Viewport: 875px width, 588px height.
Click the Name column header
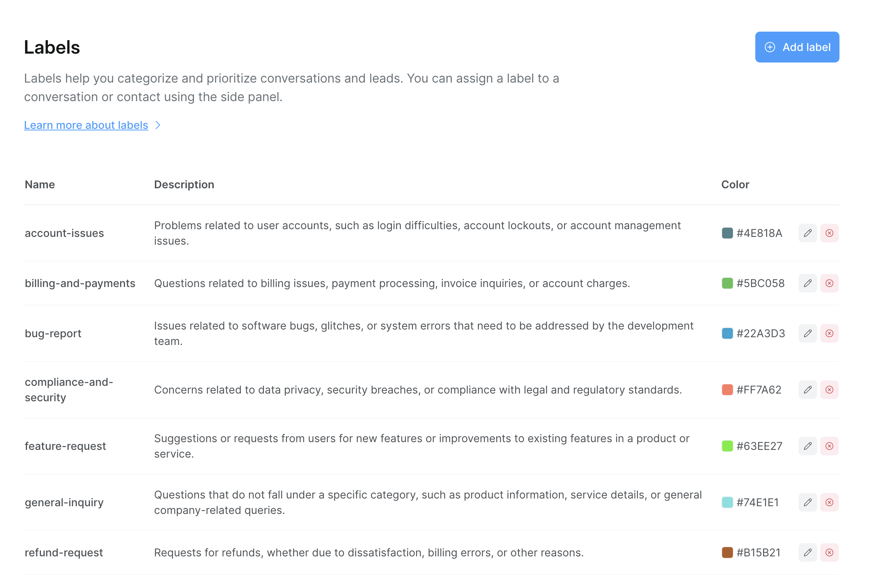[40, 184]
